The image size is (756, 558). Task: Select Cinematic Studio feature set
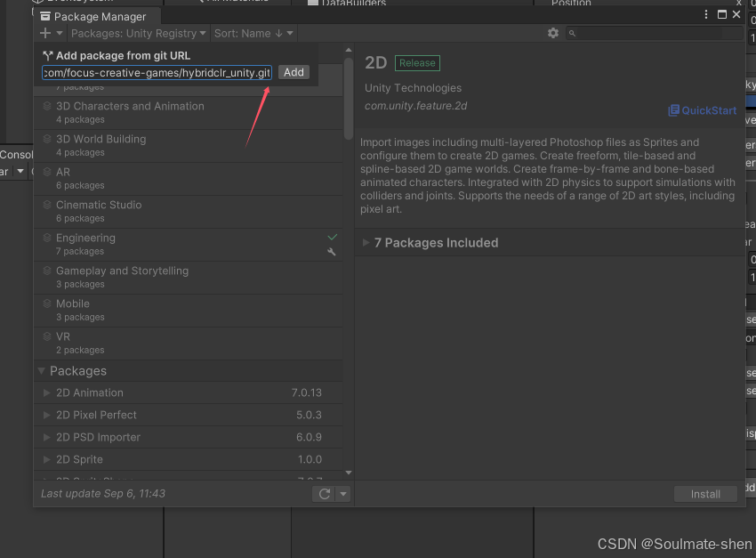tap(188, 211)
